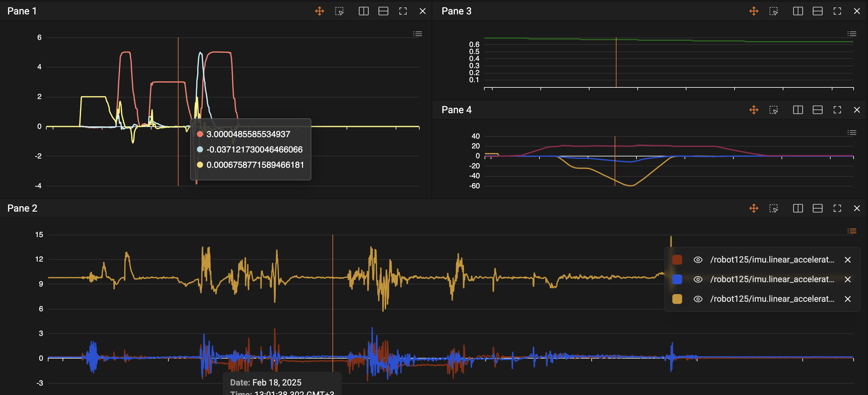Click the blue series color swatch
Viewport: 868px width, 395px height.
[x=677, y=279]
